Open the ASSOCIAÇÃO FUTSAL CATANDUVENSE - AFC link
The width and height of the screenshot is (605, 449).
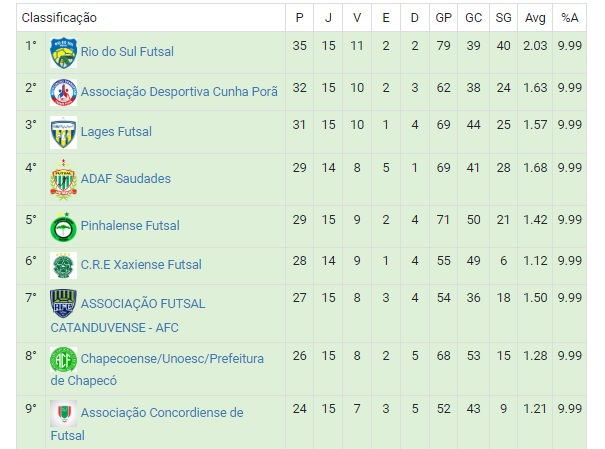(x=128, y=316)
